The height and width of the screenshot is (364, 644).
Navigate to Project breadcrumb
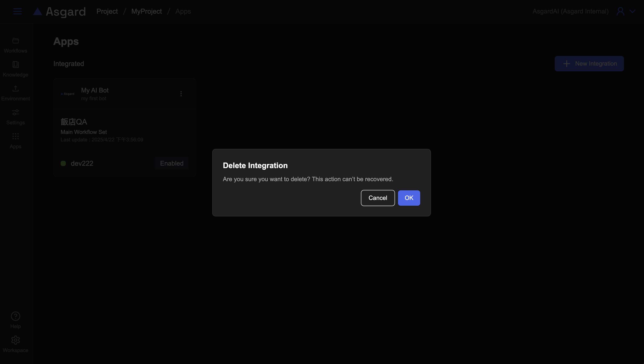pos(107,11)
